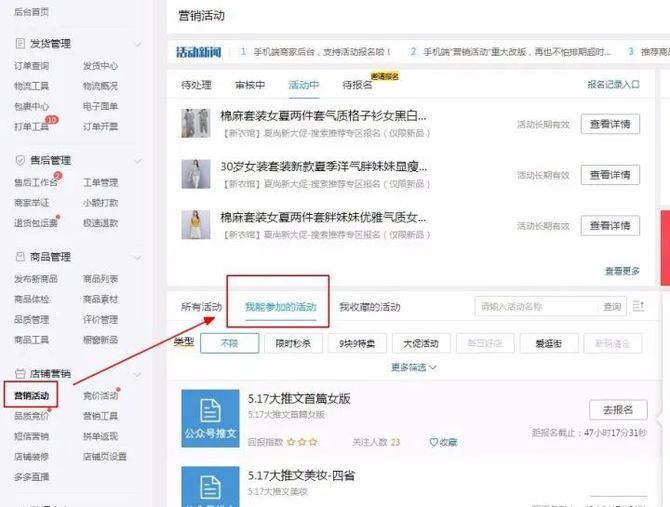Open 退货包运费 in sidebar
The image size is (670, 507).
point(35,223)
